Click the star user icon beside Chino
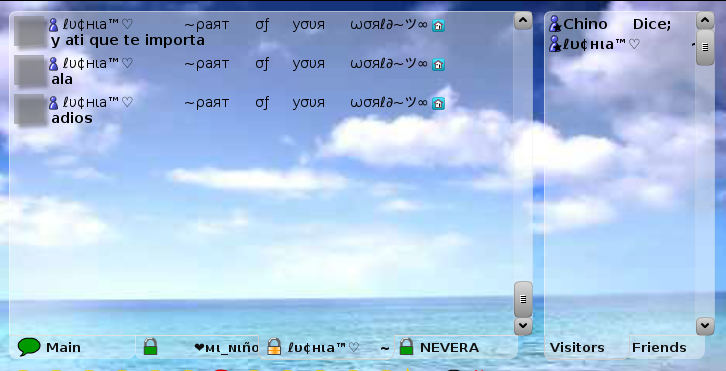The height and width of the screenshot is (371, 726). pyautogui.click(x=555, y=24)
